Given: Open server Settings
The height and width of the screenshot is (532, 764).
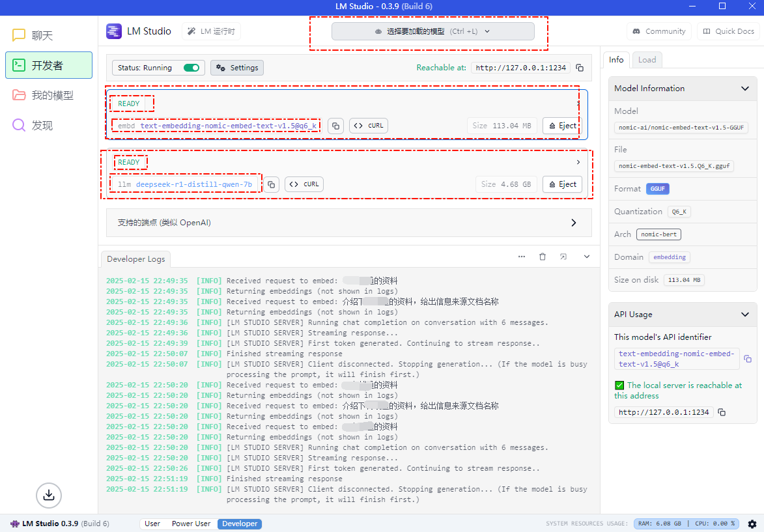Looking at the screenshot, I should pos(237,68).
